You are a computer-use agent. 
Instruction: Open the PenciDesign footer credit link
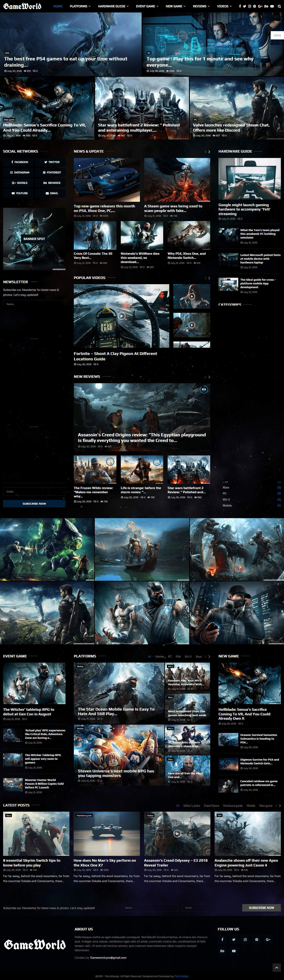click(x=181, y=976)
